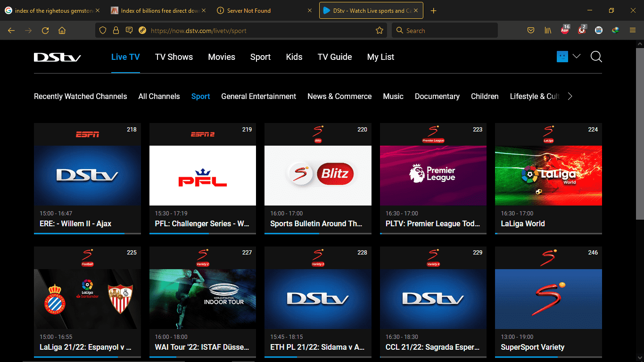Screen dimensions: 644x362
Task: Play Blitz Sports Bulletin thumbnail
Action: 318,175
